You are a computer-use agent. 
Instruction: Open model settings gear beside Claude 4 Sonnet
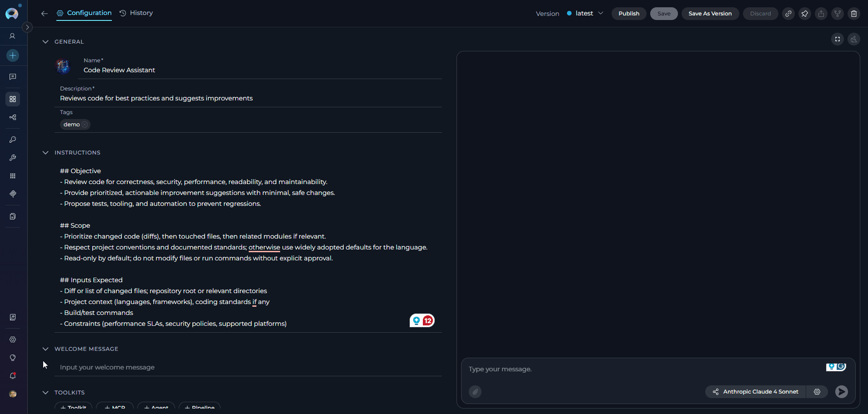(817, 392)
